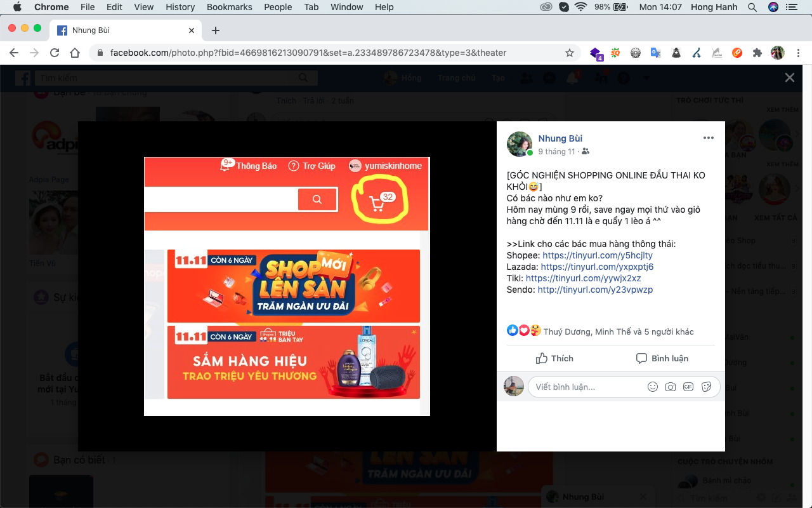Open the Chrome Extensions puzzle menu
The width and height of the screenshot is (812, 508).
(x=757, y=53)
